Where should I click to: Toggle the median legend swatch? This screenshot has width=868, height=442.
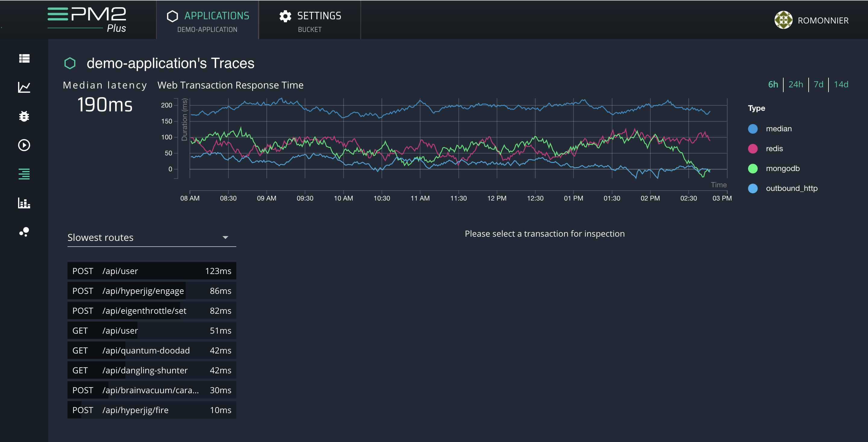pyautogui.click(x=753, y=129)
